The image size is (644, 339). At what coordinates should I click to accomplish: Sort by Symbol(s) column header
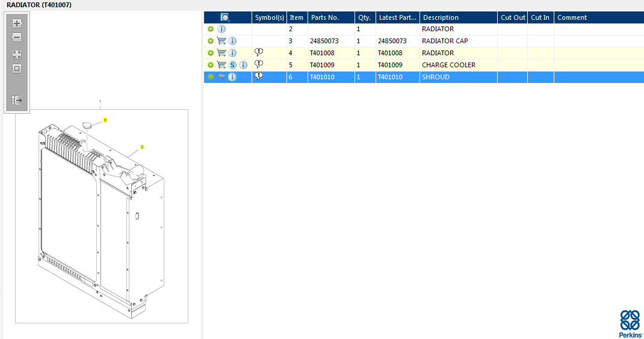point(270,17)
